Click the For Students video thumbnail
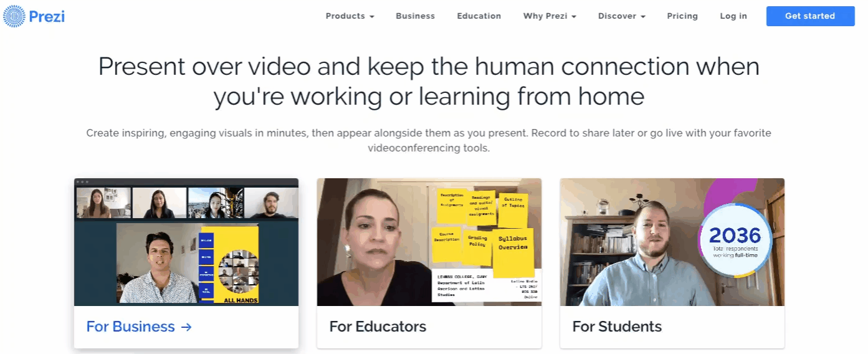Viewport: 868px width, 354px height. click(672, 242)
